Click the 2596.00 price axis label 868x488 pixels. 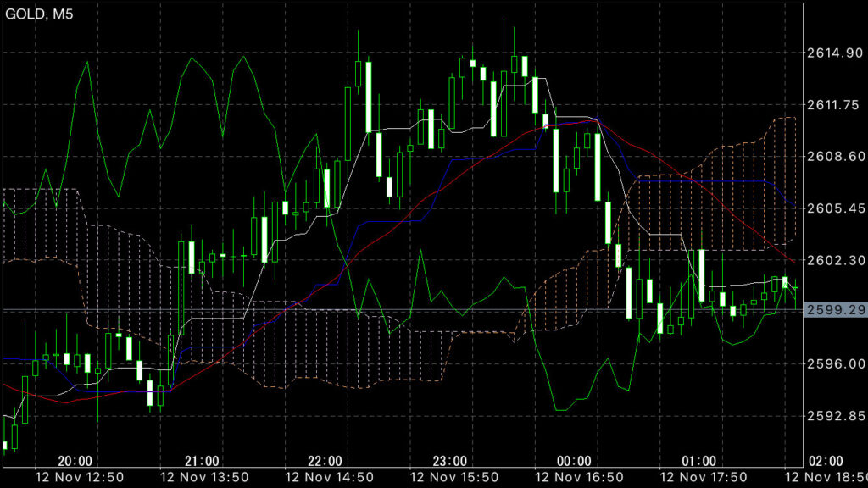point(834,363)
